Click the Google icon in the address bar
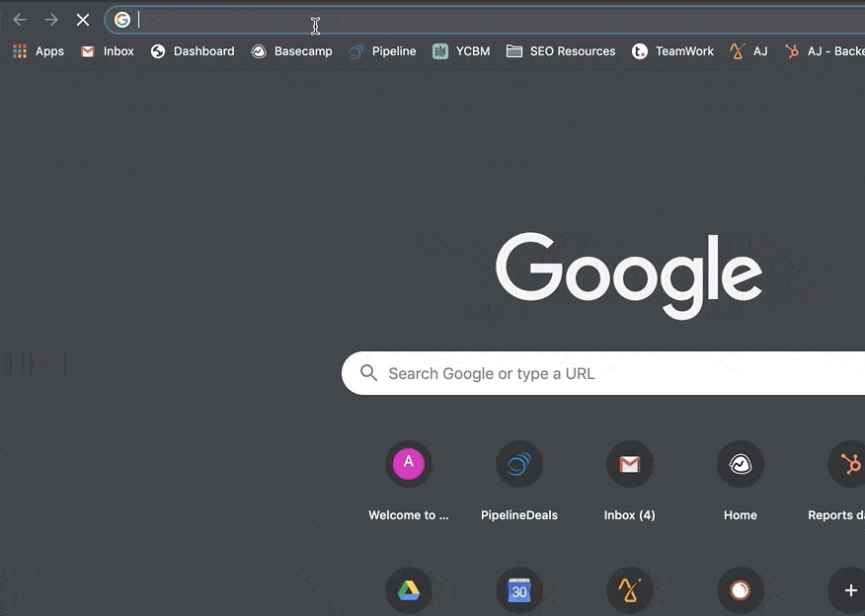Image resolution: width=865 pixels, height=616 pixels. (121, 20)
